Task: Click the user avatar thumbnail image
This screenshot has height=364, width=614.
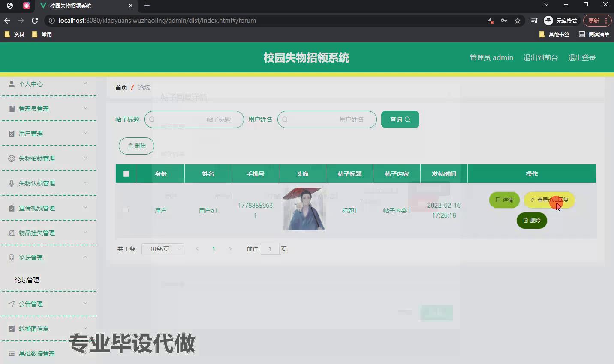Action: tap(304, 209)
